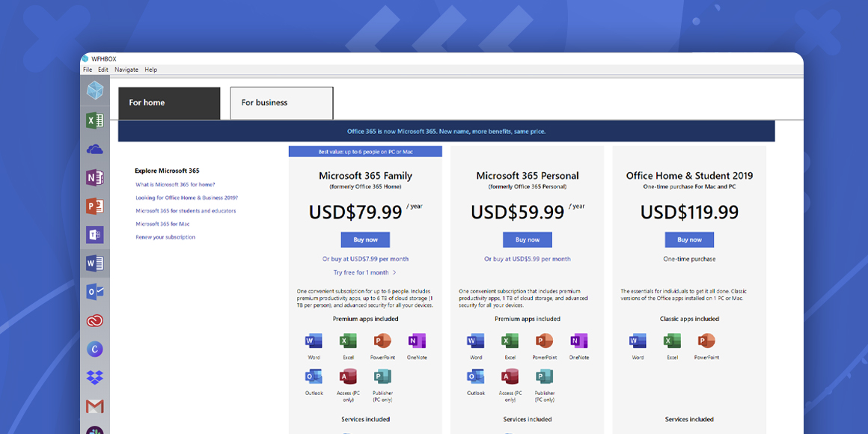
Task: Click Outlook icon under Microsoft 365 Family
Action: click(314, 377)
